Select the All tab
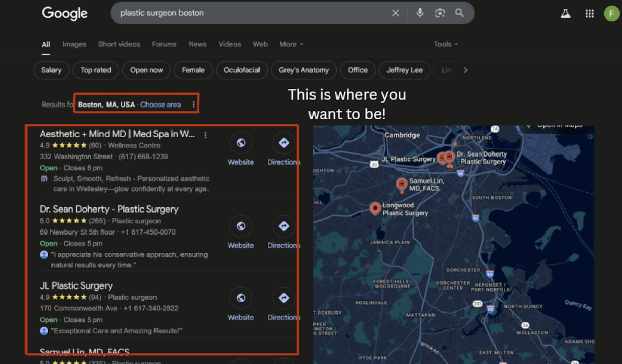This screenshot has height=364, width=622. [46, 44]
